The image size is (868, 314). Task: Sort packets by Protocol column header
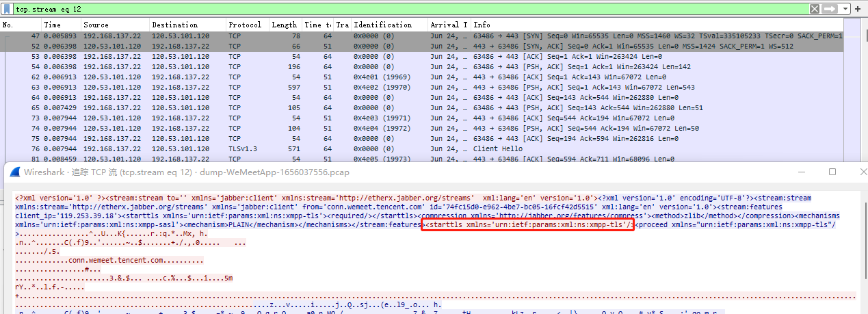[246, 25]
